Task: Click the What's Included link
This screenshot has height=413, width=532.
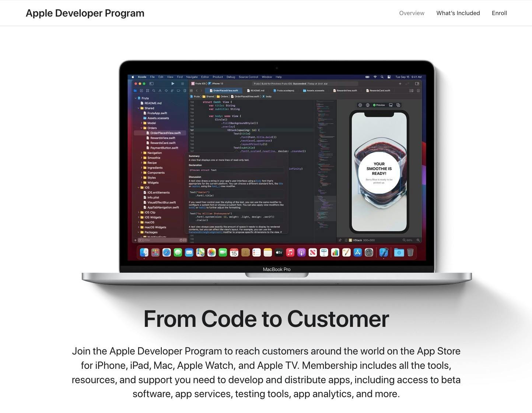Action: pos(458,13)
